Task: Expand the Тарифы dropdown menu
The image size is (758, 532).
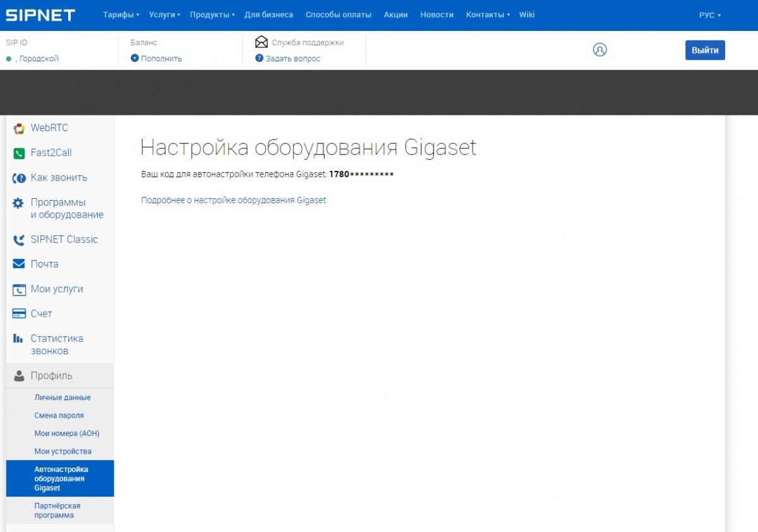Action: [x=121, y=15]
